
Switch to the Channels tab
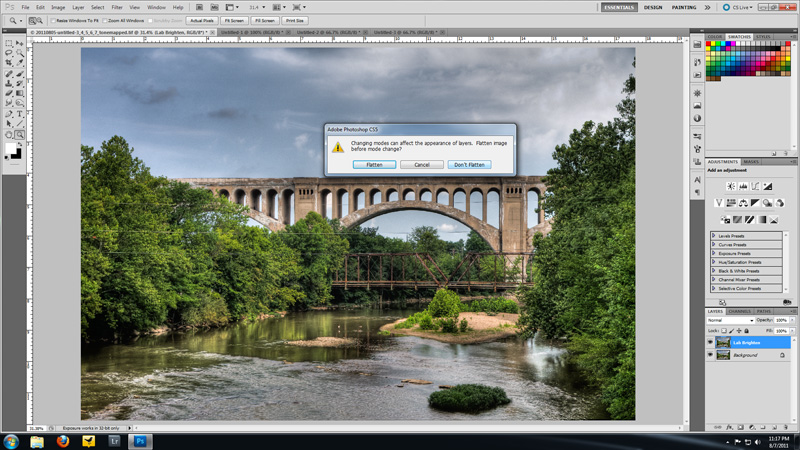(x=739, y=311)
